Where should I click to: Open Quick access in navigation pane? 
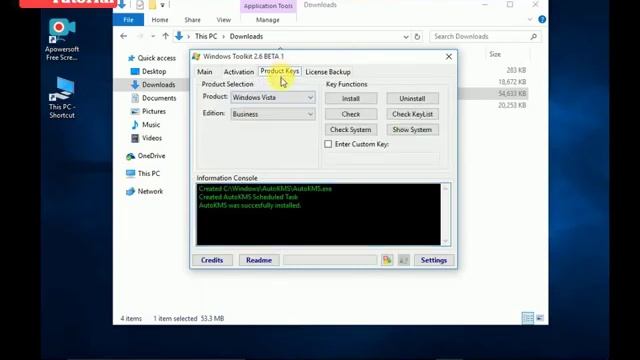[x=152, y=58]
